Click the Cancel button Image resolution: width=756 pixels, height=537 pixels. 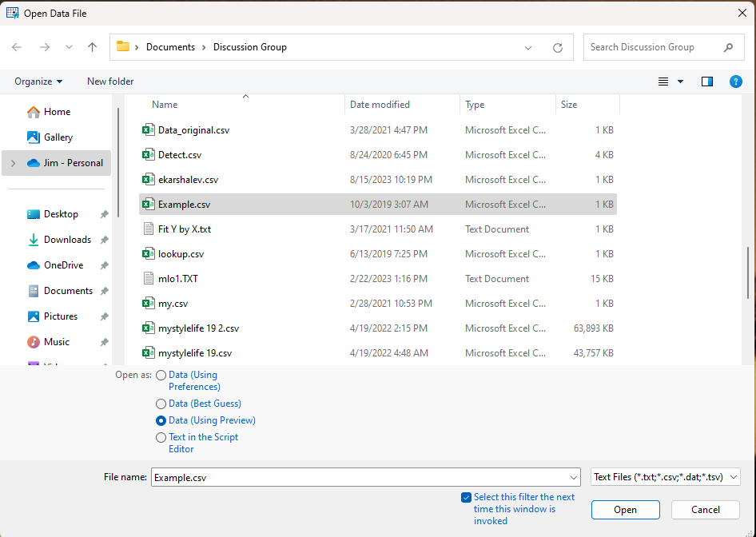pyautogui.click(x=706, y=510)
